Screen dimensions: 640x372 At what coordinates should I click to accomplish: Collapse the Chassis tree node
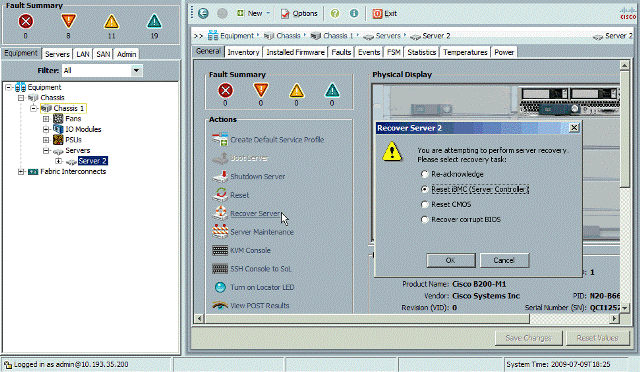[21, 98]
